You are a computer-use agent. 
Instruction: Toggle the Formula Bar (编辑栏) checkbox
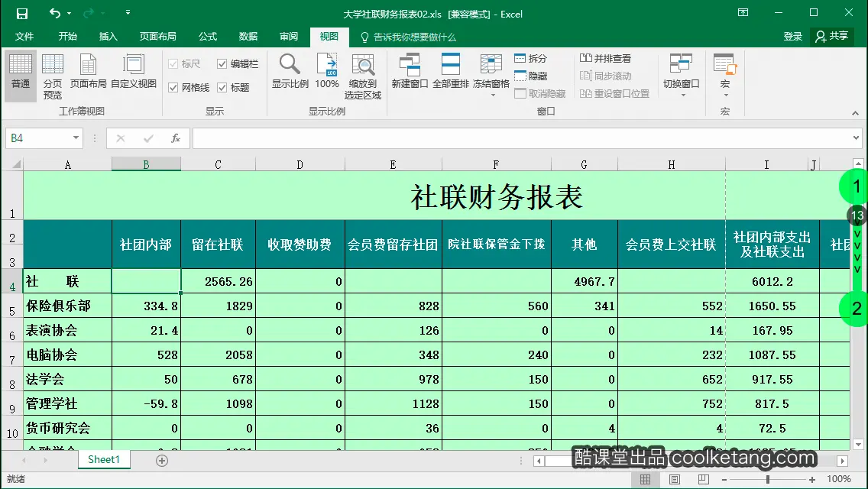222,64
